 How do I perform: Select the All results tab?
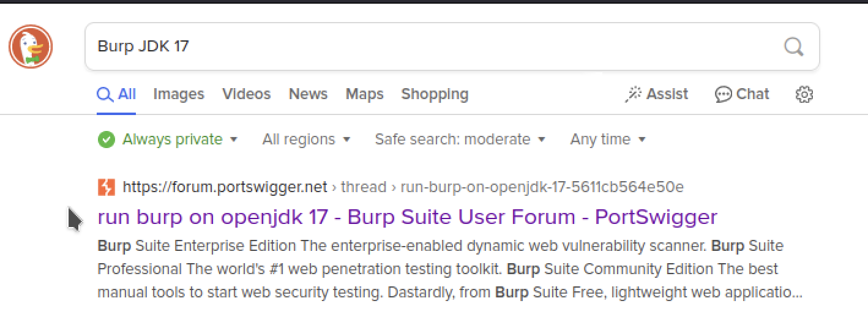point(116,94)
